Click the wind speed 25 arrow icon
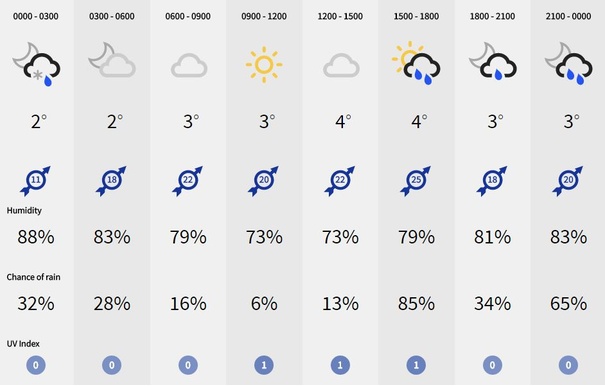The image size is (605, 386). (416, 181)
